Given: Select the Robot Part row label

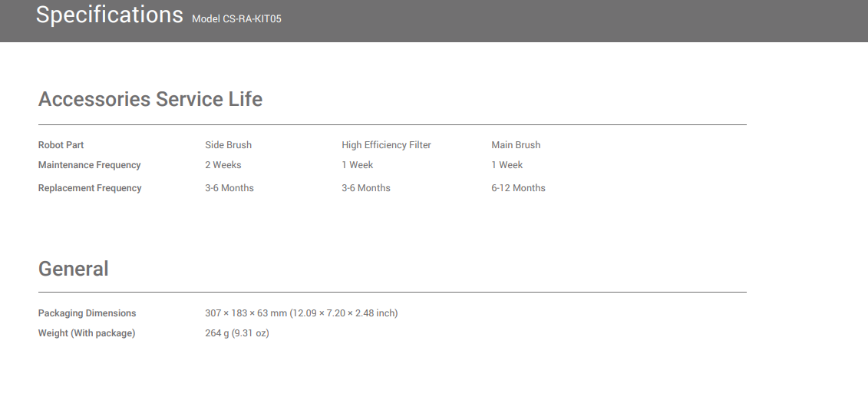Looking at the screenshot, I should coord(61,145).
